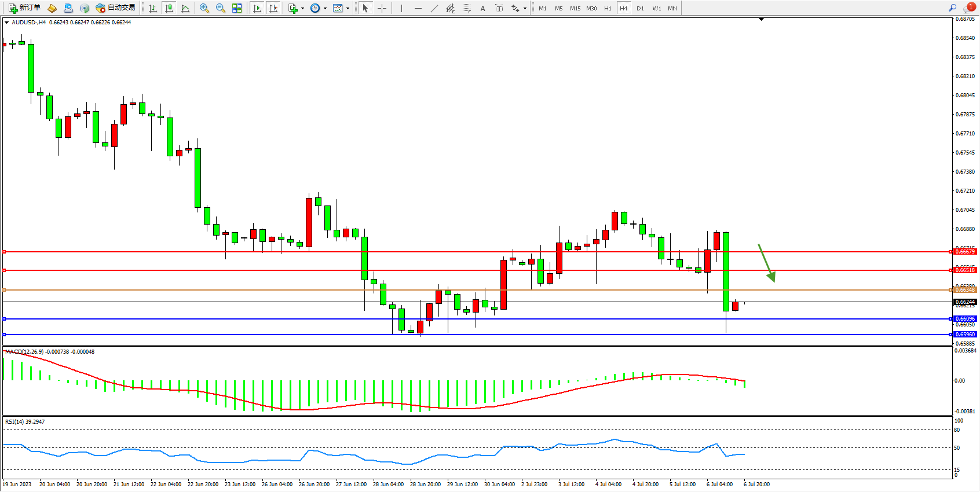
Task: Switch chart to line chart display
Action: pyautogui.click(x=185, y=8)
